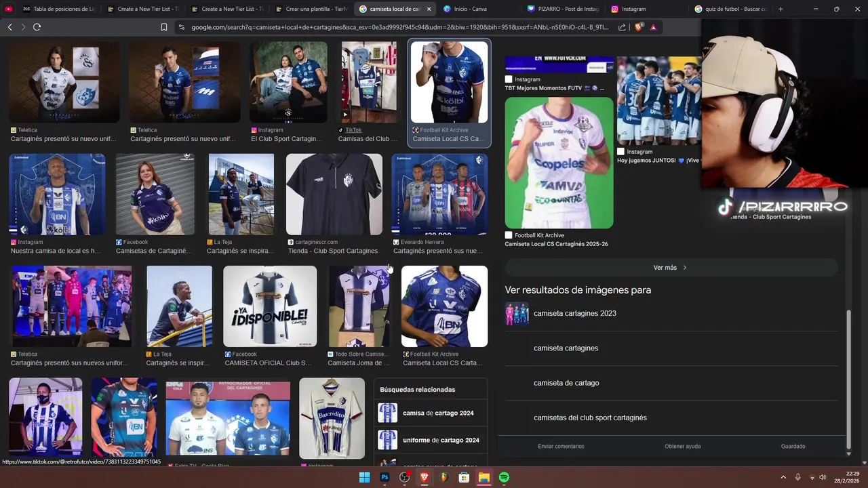Click the Ver más button
868x488 pixels.
[671, 268]
